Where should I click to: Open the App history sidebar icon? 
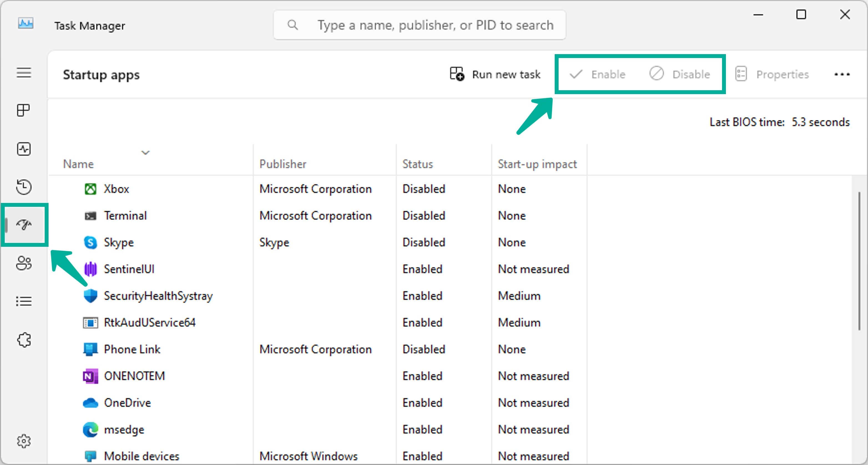24,187
